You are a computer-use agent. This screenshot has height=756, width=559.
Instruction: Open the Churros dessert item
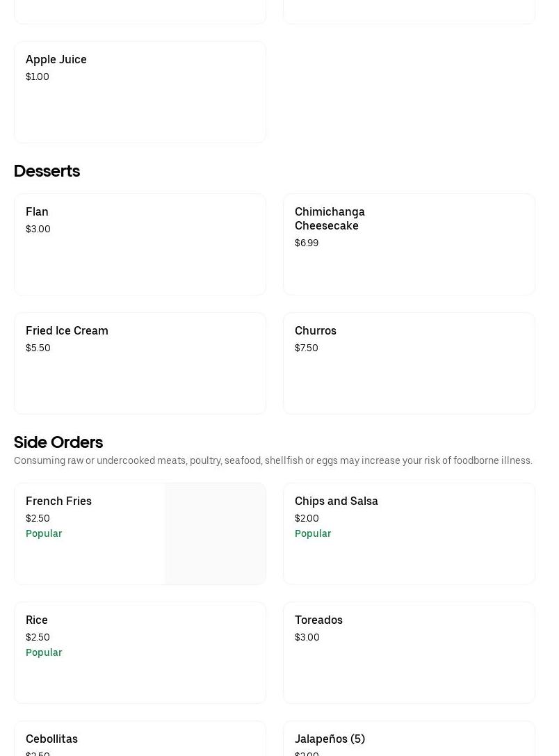tap(409, 363)
